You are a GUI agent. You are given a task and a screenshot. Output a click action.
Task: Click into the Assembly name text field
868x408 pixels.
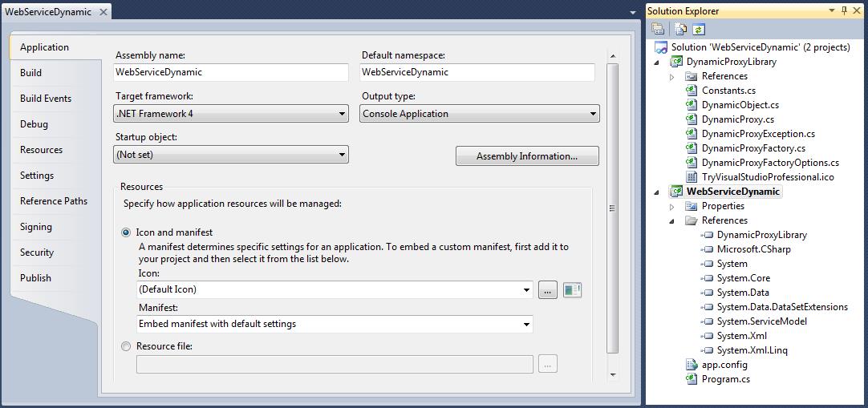[231, 72]
